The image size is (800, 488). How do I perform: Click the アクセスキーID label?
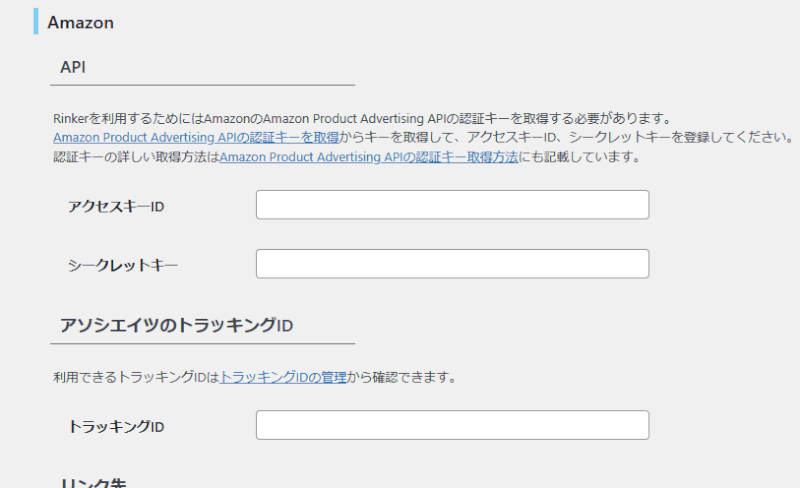116,207
